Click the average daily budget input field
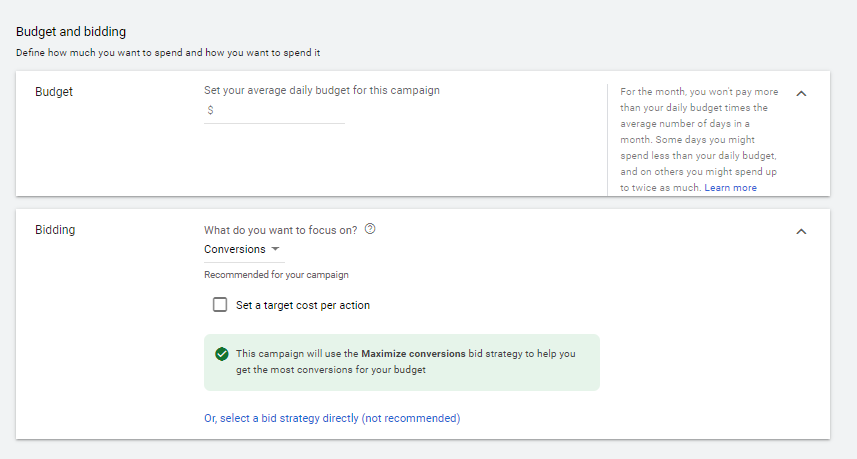This screenshot has width=857, height=459. tap(280, 110)
